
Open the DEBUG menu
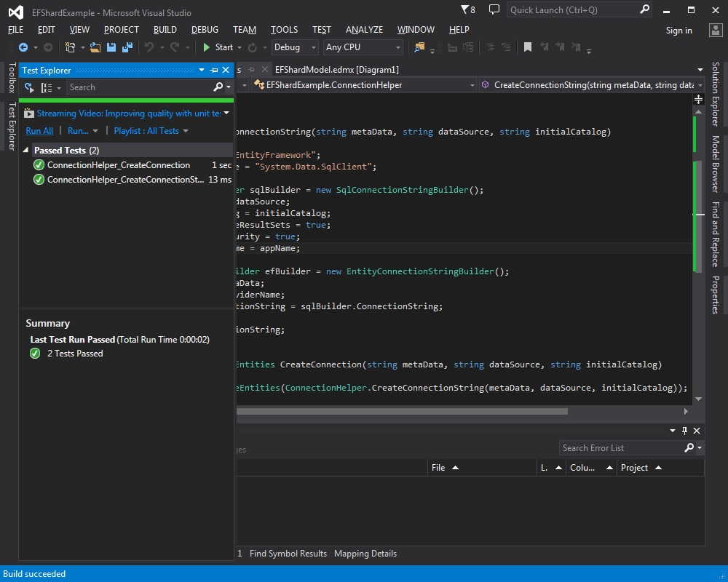205,30
